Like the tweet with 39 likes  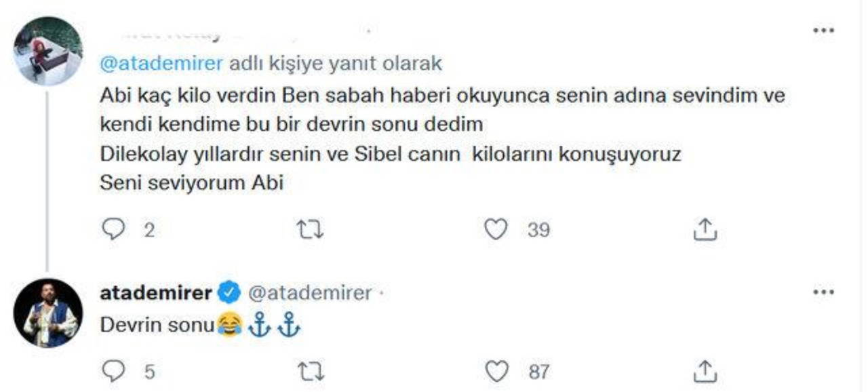coord(496,231)
